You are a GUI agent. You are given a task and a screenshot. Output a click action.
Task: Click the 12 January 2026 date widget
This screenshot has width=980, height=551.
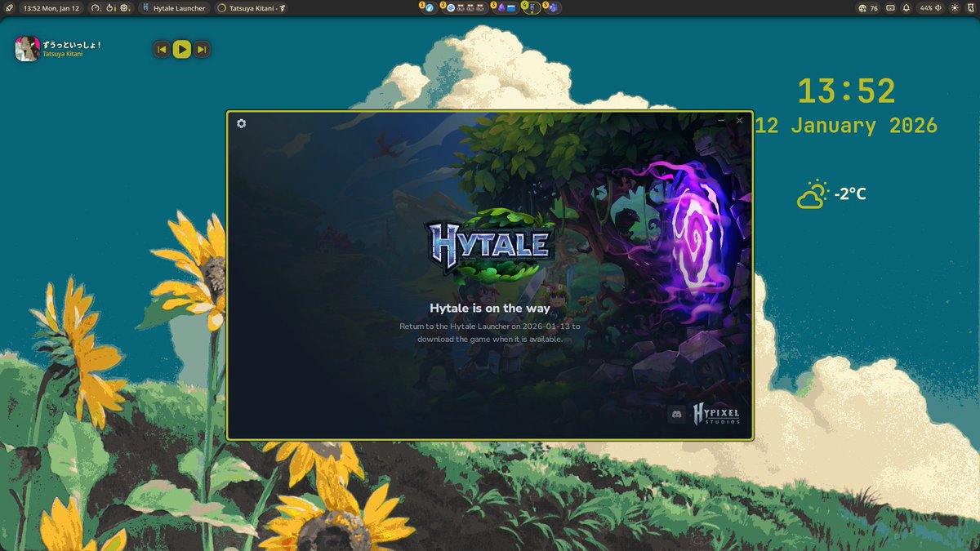(x=846, y=126)
